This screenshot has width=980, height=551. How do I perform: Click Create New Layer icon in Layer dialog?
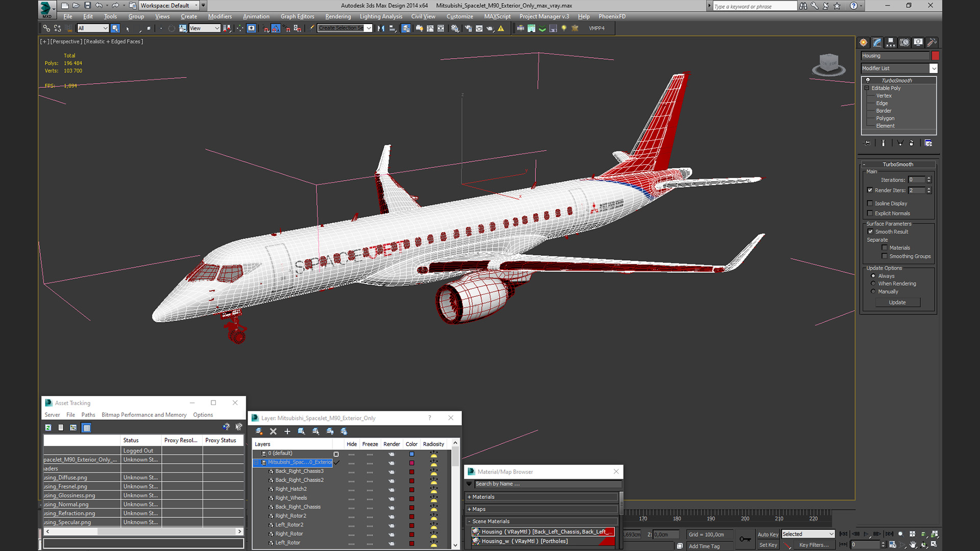(259, 431)
